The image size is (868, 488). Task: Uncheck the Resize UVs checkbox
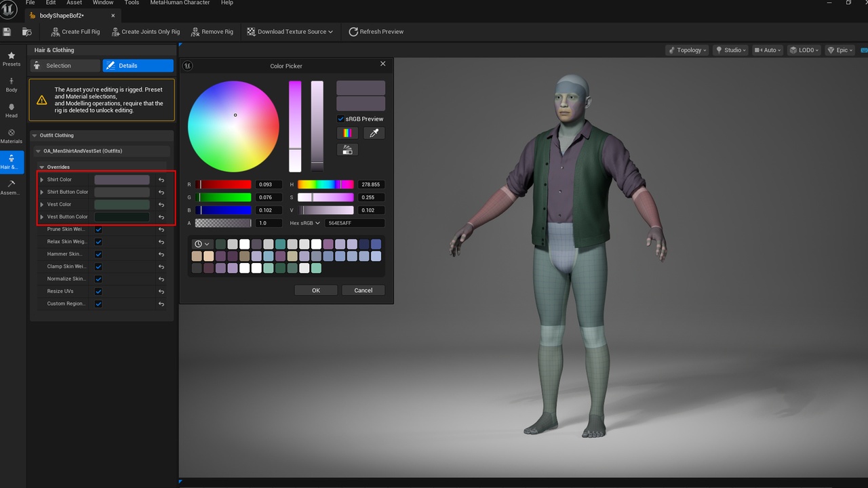[x=98, y=291]
